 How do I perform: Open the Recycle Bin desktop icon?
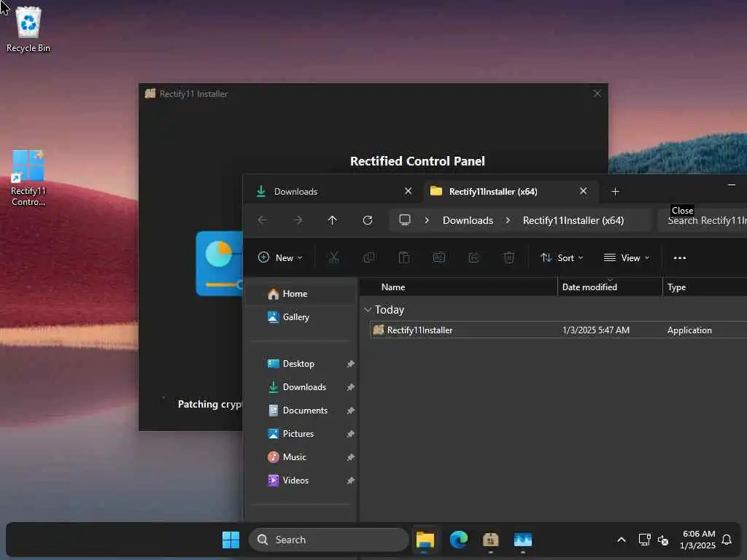click(x=28, y=29)
